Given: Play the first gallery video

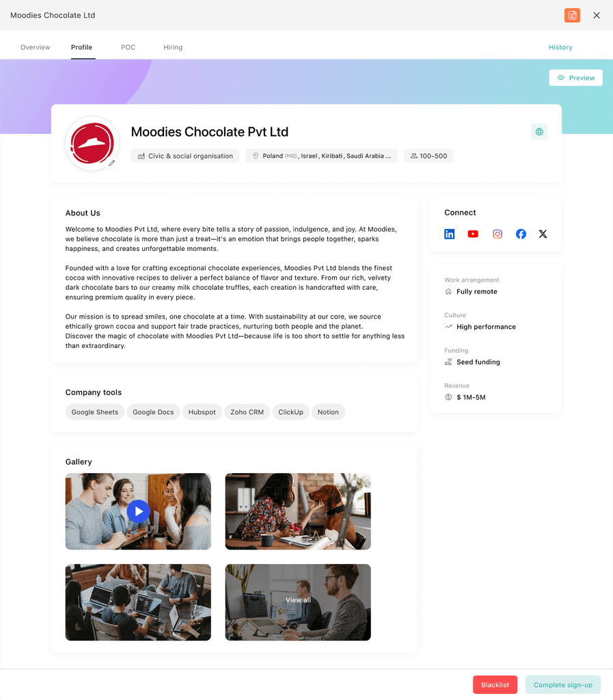Looking at the screenshot, I should (138, 511).
